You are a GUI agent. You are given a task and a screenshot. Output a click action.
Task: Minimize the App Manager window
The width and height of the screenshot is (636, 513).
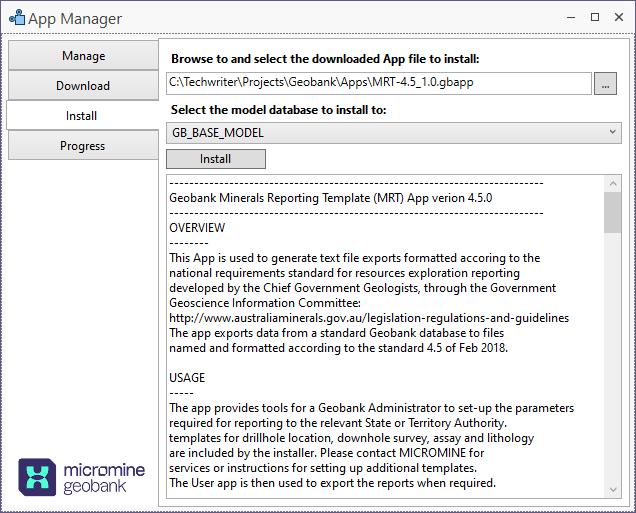point(571,18)
